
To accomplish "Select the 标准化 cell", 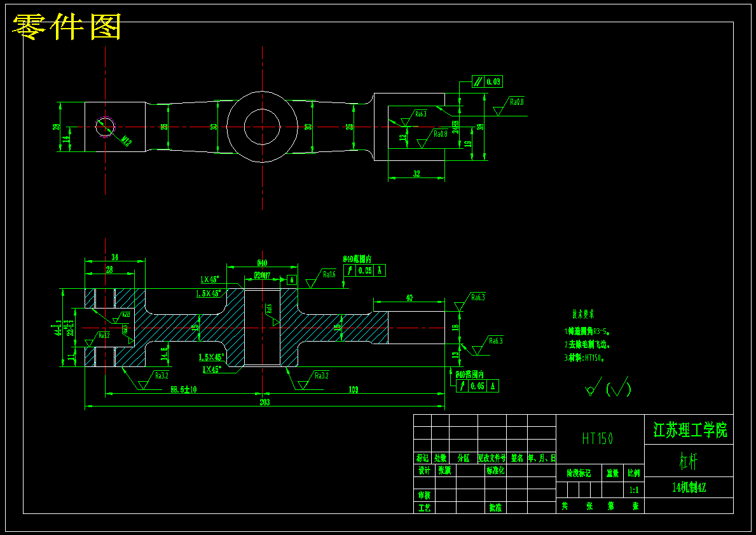I will coord(495,470).
